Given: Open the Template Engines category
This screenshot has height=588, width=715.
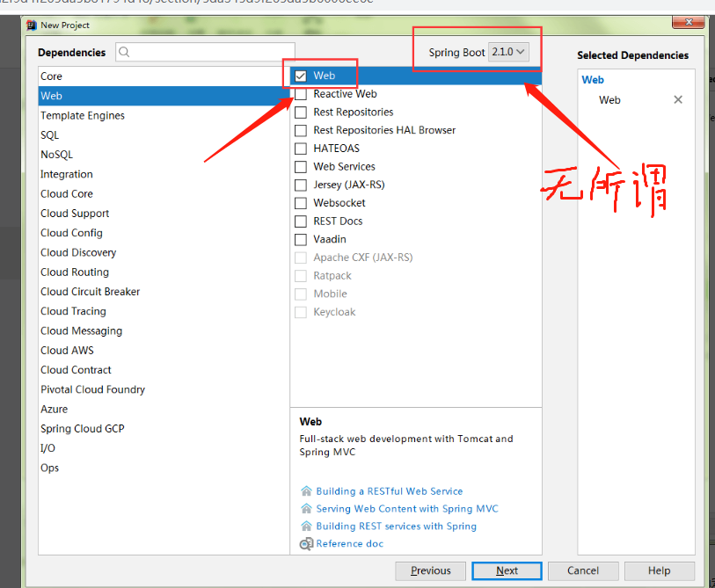Looking at the screenshot, I should click(x=164, y=115).
